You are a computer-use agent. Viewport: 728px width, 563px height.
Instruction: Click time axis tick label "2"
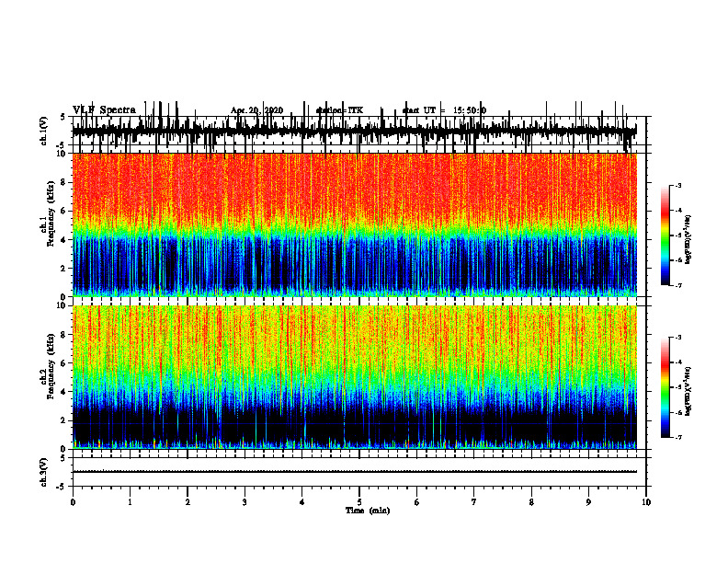point(188,502)
